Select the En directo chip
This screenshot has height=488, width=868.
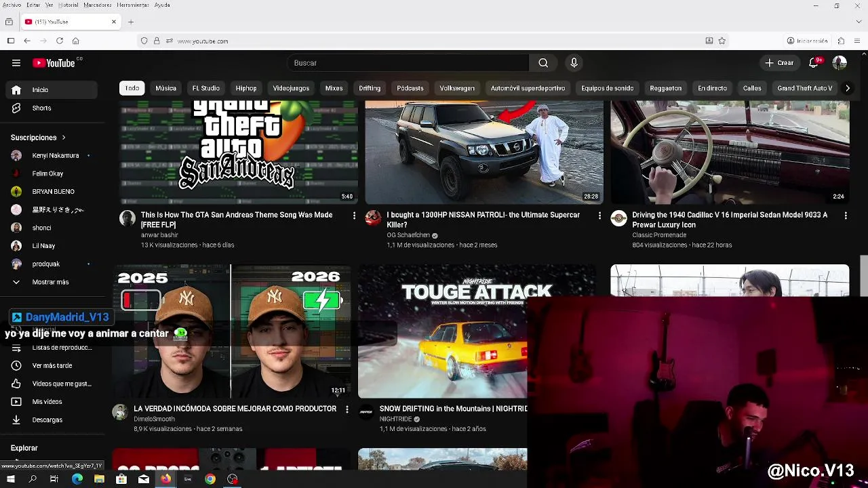(x=712, y=88)
